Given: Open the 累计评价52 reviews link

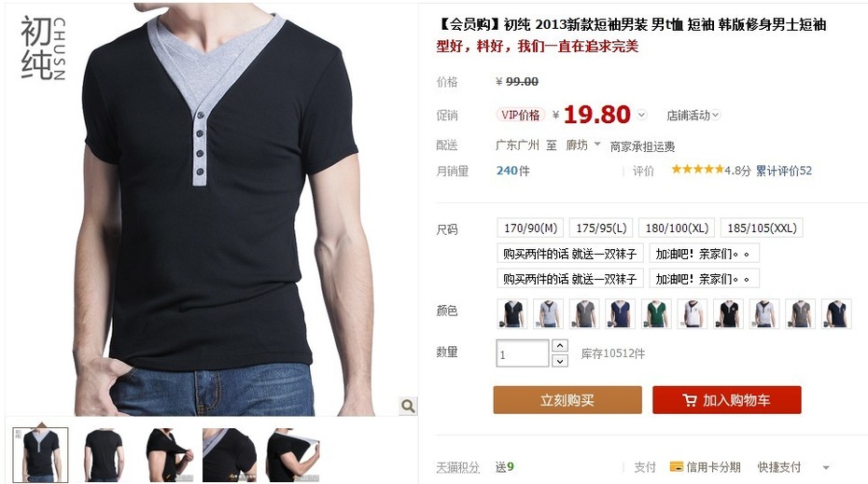Looking at the screenshot, I should tap(784, 171).
